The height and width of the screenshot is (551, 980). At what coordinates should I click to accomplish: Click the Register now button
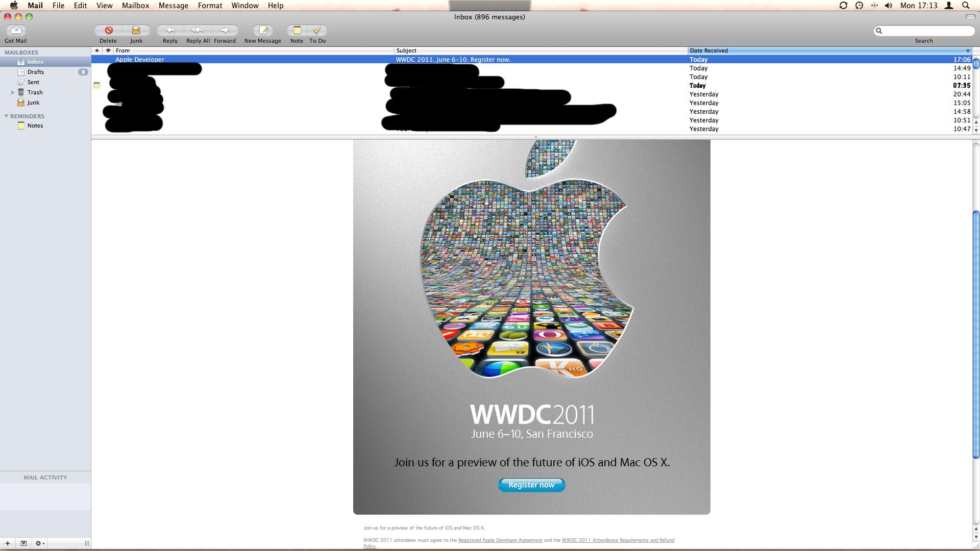(531, 485)
